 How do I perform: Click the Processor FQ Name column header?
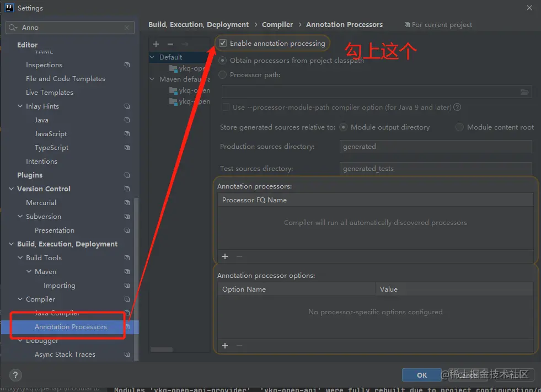click(x=376, y=200)
